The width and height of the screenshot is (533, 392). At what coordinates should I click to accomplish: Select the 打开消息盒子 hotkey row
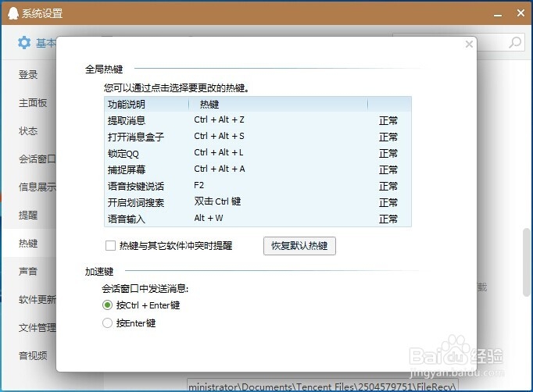[258, 137]
